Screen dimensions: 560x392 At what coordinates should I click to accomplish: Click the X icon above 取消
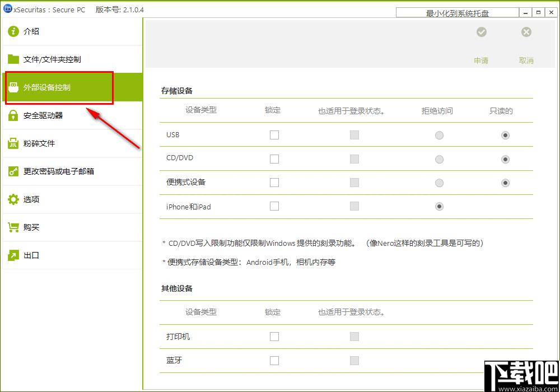526,32
